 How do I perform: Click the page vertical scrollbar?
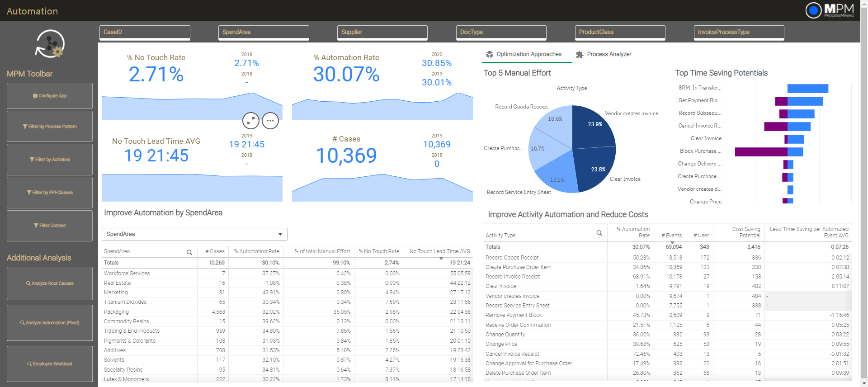pos(864,193)
